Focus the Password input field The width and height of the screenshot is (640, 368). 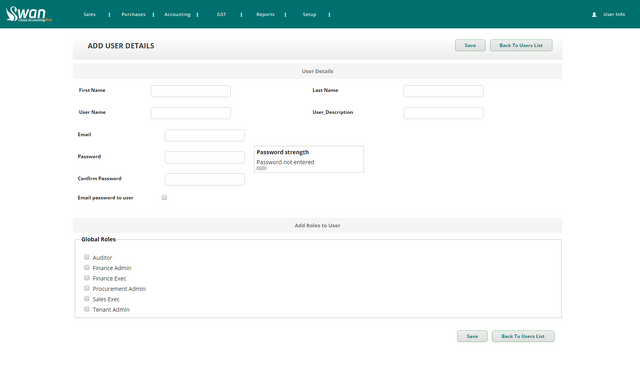tap(204, 157)
